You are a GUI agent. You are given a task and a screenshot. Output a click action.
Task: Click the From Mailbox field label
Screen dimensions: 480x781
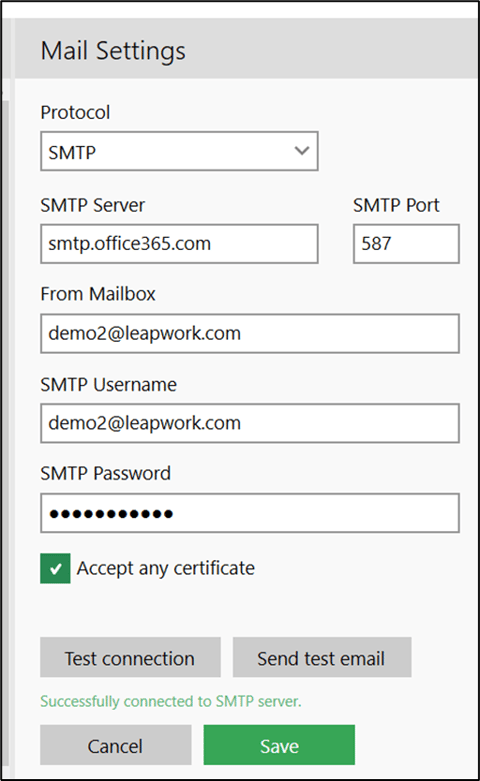98,294
